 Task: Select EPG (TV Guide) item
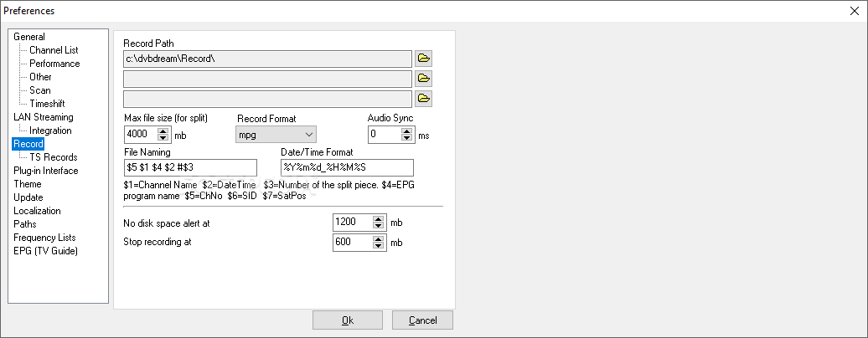tap(45, 251)
